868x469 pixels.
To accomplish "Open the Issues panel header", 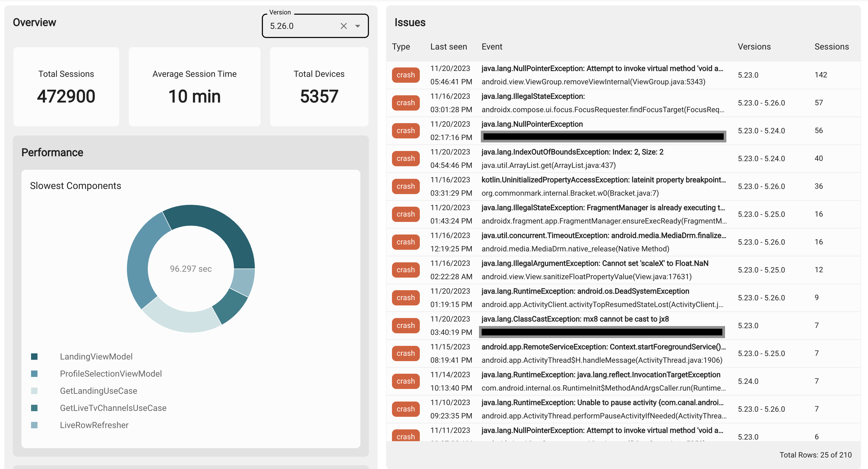I will [x=410, y=22].
